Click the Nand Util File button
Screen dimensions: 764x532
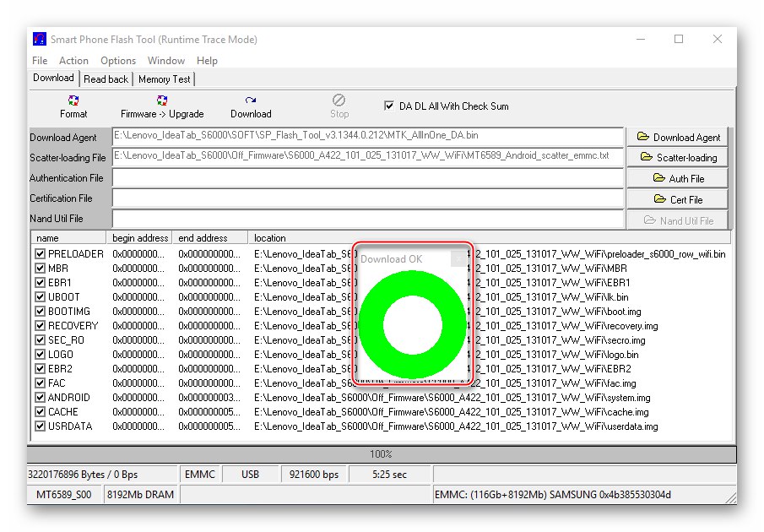(677, 220)
